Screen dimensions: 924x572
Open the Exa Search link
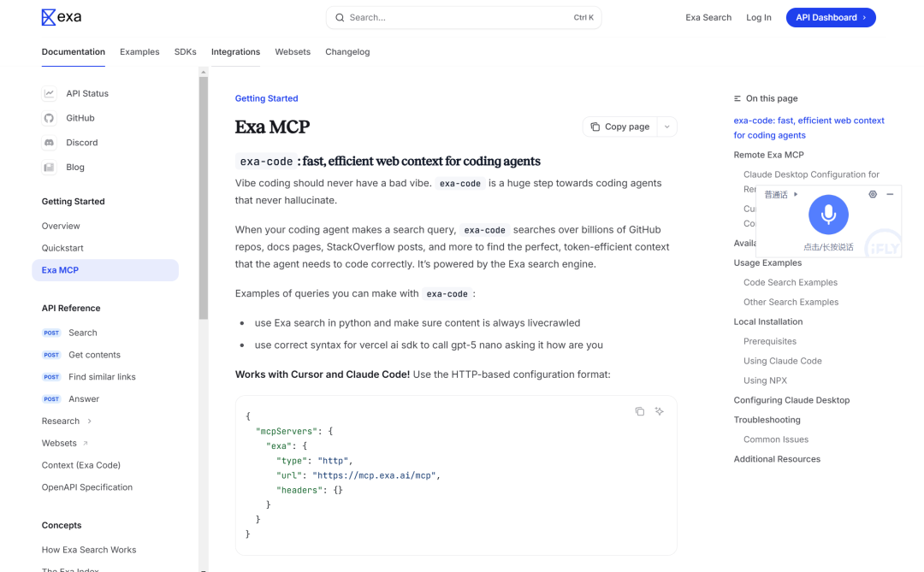coord(708,18)
